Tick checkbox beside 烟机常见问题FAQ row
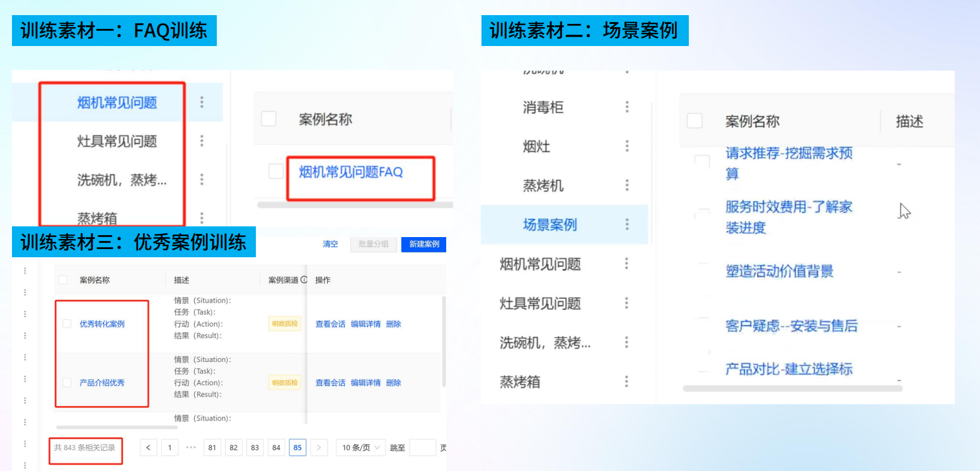This screenshot has height=471, width=980. pyautogui.click(x=276, y=171)
